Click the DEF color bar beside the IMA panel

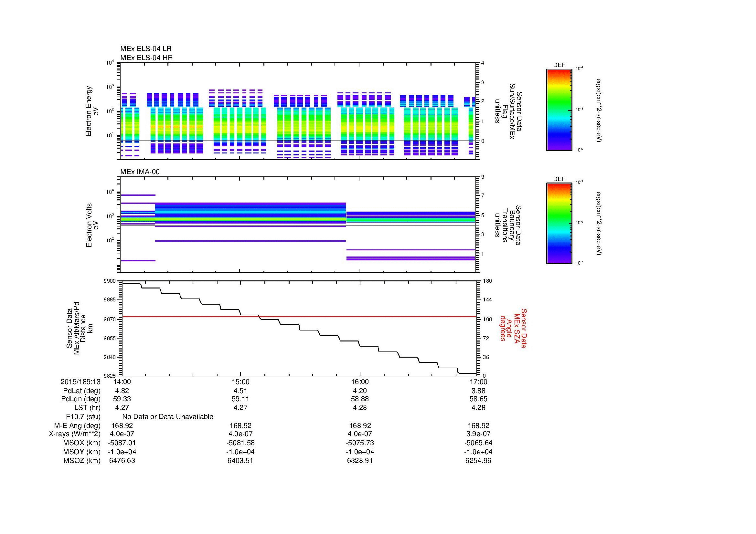point(559,224)
